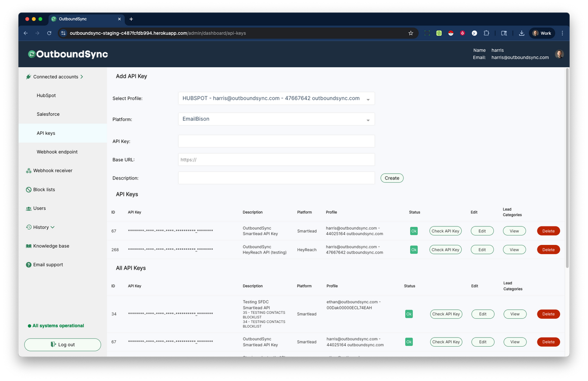Open Chrome downloads via the download icon
Viewport: 588px width, 381px height.
[522, 33]
